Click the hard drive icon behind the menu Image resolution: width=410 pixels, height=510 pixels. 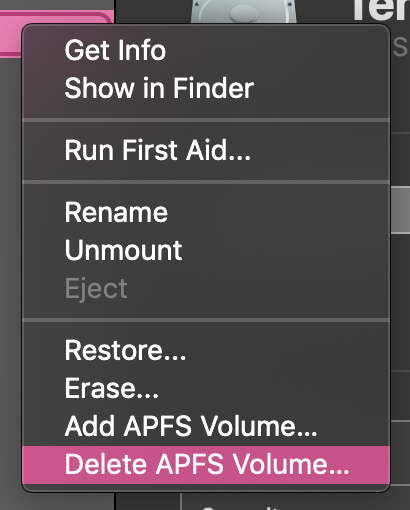point(243,12)
